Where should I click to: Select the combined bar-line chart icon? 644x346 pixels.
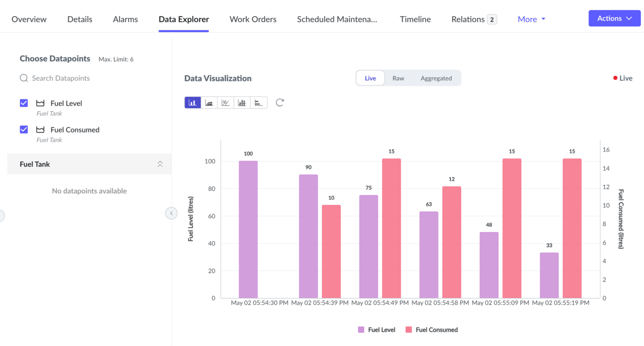tap(242, 103)
